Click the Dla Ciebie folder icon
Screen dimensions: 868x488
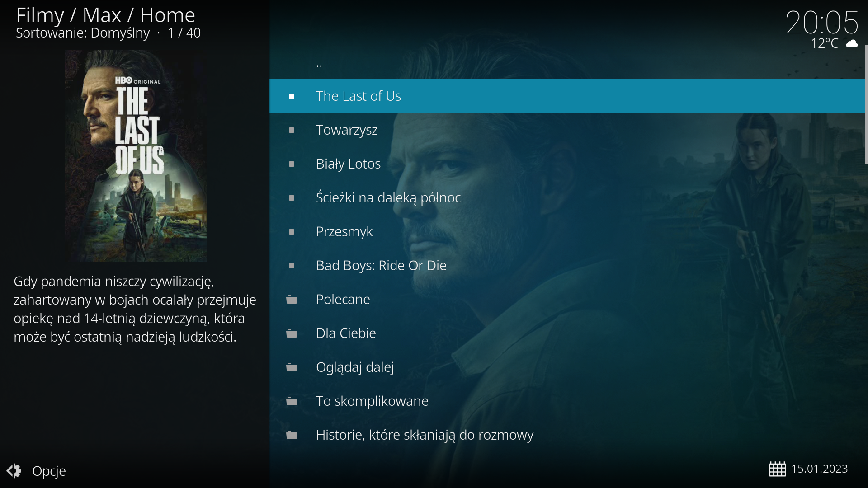point(292,333)
